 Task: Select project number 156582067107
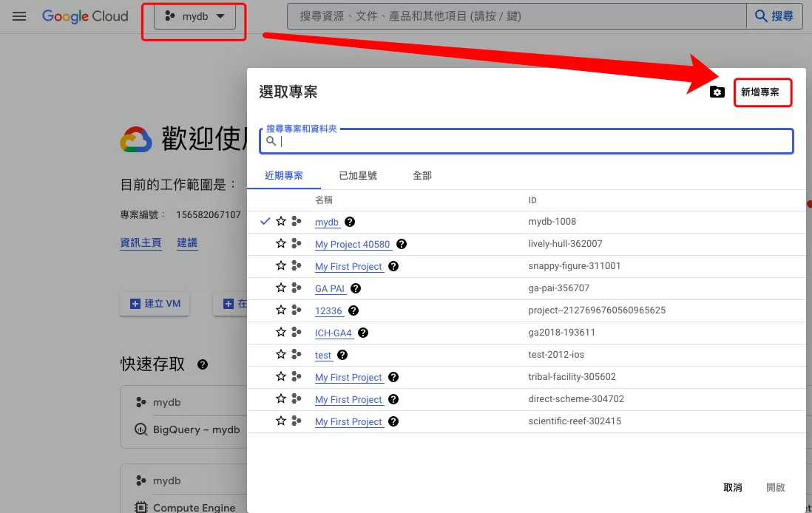pos(209,215)
